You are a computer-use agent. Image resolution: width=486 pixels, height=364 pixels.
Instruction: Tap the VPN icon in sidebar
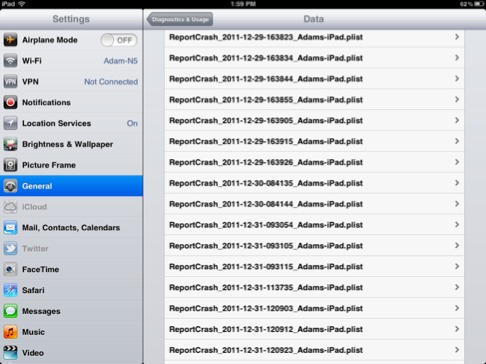point(10,82)
